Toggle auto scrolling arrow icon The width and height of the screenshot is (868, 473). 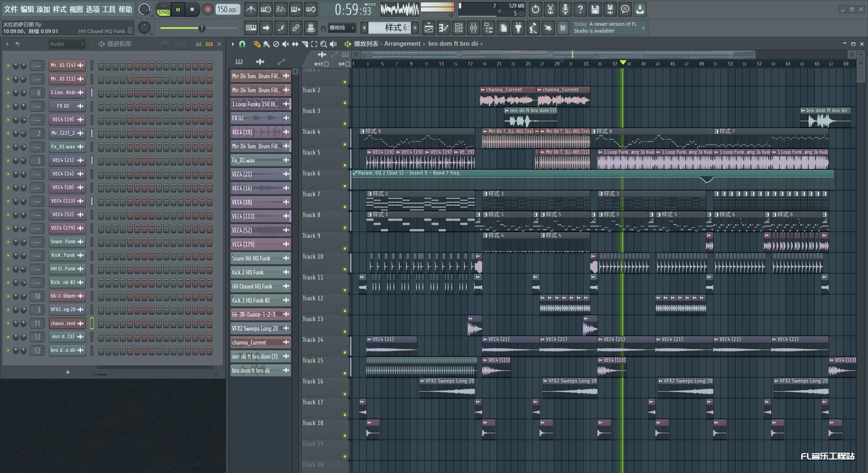(266, 28)
